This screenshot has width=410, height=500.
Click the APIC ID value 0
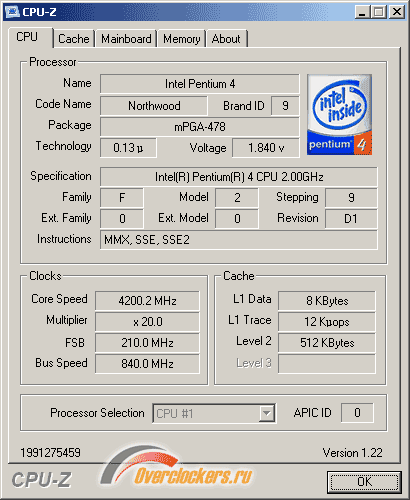[x=357, y=413]
